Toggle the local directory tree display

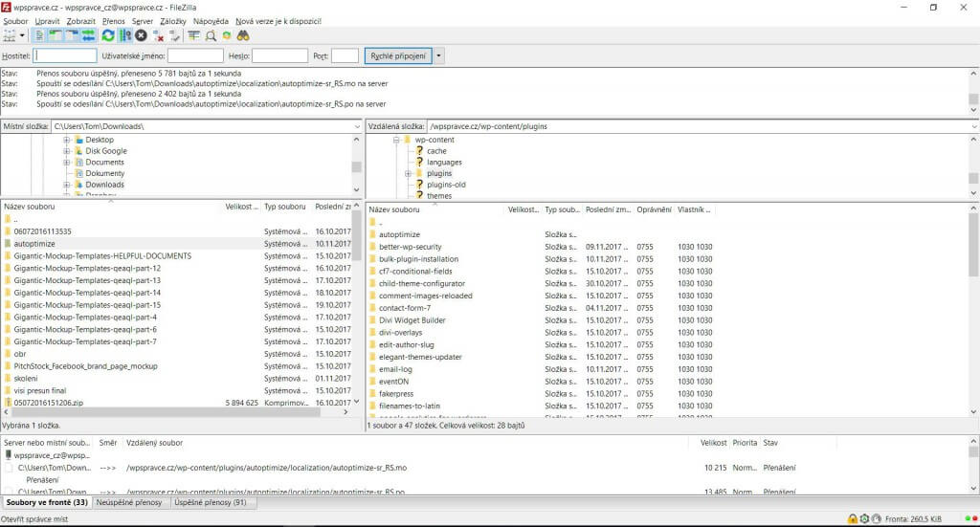point(56,35)
